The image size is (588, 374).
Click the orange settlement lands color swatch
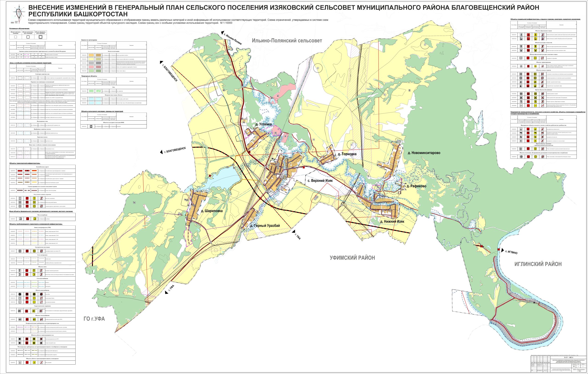92,55
